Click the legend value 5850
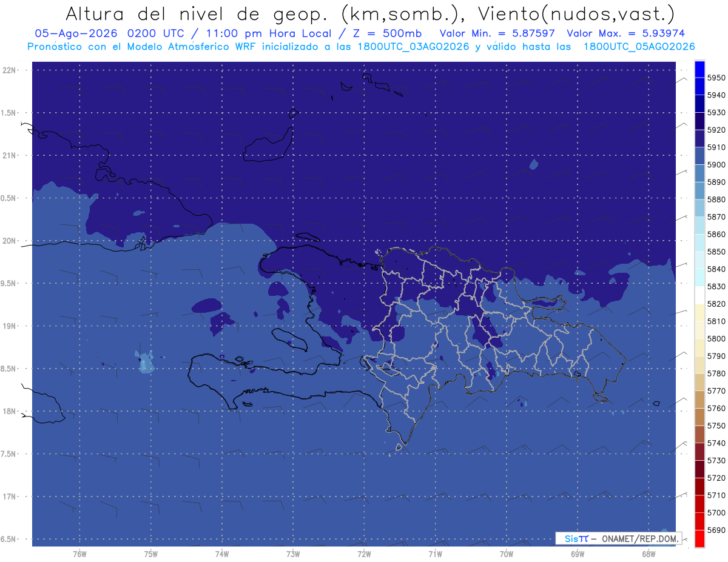 (716, 252)
